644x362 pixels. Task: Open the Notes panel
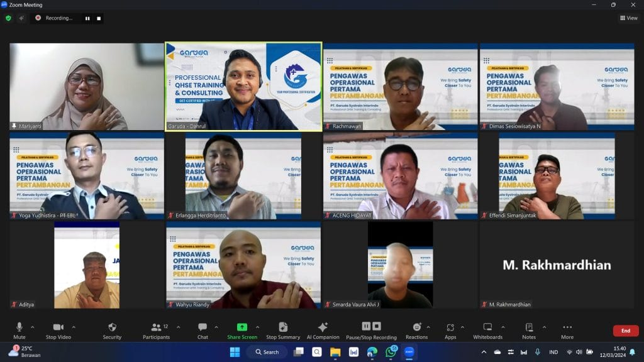529,327
